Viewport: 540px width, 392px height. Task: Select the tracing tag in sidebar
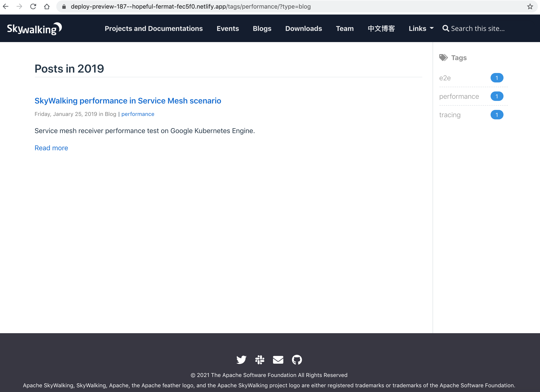(450, 115)
